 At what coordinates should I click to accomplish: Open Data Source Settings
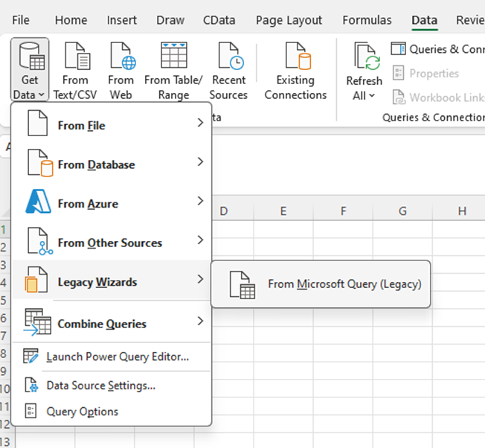tap(100, 385)
